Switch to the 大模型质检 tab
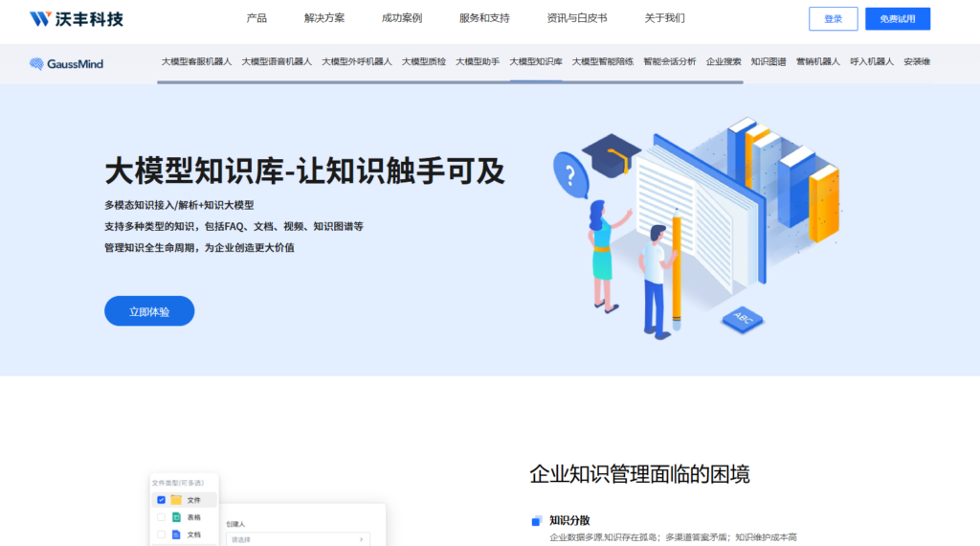The image size is (980, 546). (424, 61)
